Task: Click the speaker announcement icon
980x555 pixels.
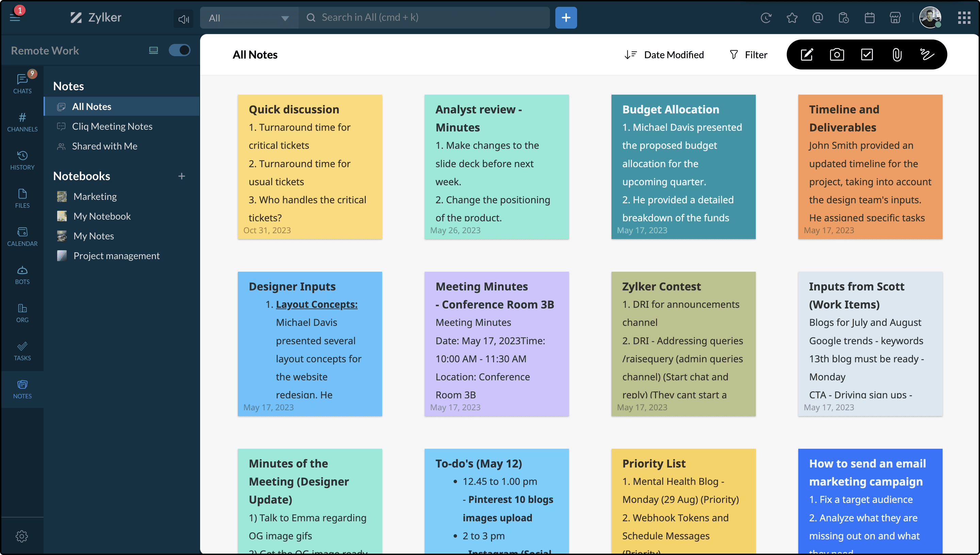Action: pos(184,19)
